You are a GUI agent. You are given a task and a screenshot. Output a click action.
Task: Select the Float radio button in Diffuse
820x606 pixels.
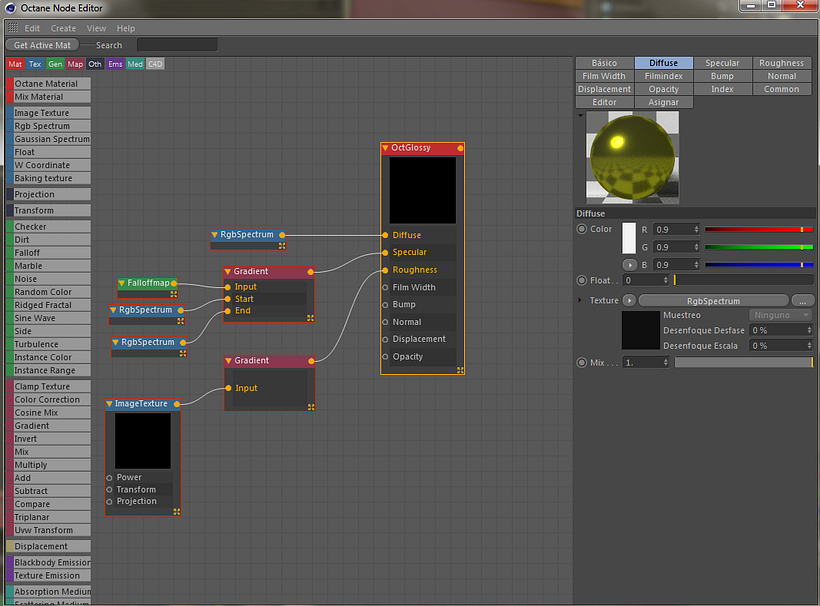click(582, 280)
